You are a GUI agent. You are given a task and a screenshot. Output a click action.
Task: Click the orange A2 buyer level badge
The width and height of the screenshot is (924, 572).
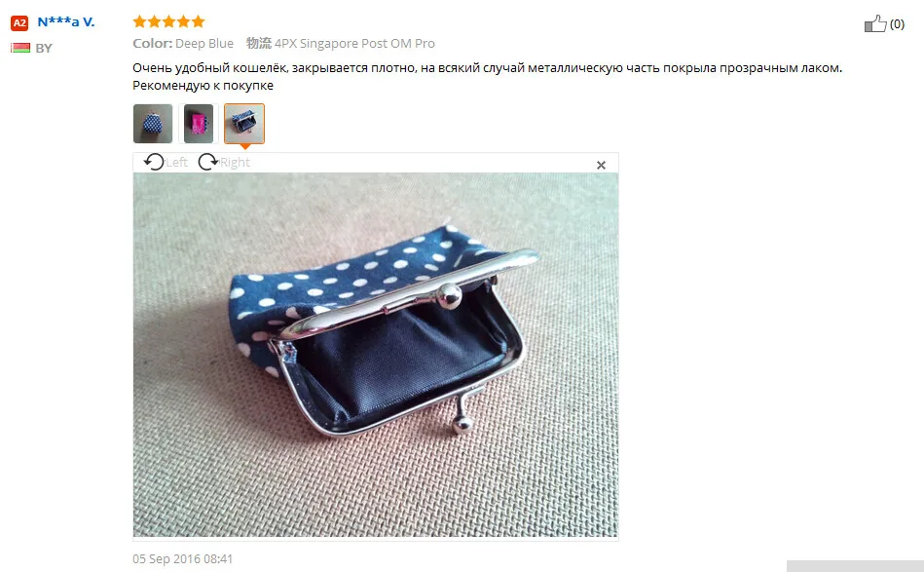[x=19, y=23]
